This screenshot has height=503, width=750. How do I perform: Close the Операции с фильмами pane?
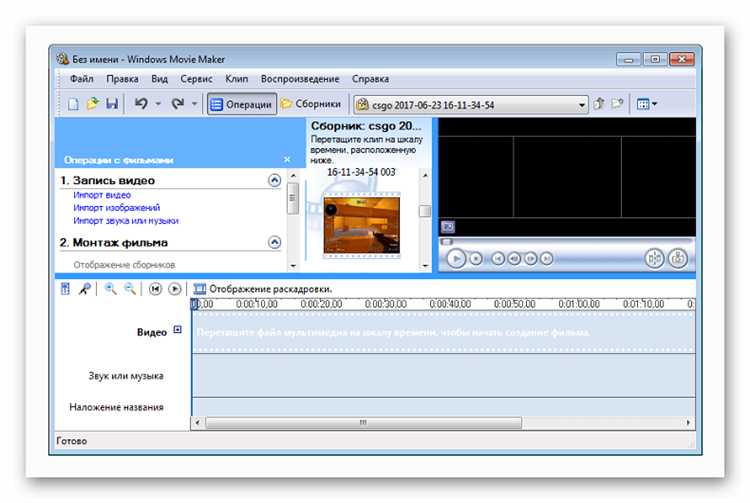287,159
